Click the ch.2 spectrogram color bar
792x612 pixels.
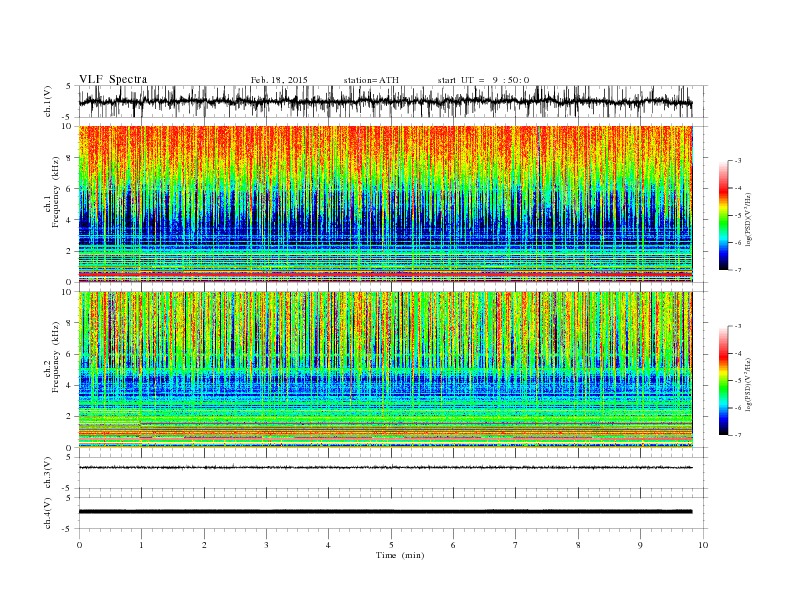(x=723, y=380)
